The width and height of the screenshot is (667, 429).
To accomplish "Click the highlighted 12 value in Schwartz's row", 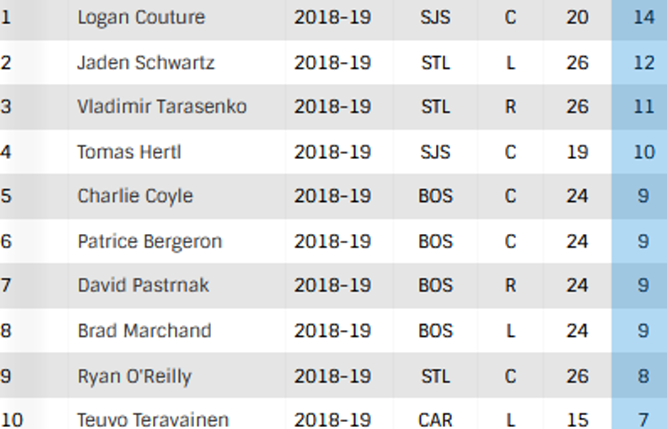I will [643, 63].
